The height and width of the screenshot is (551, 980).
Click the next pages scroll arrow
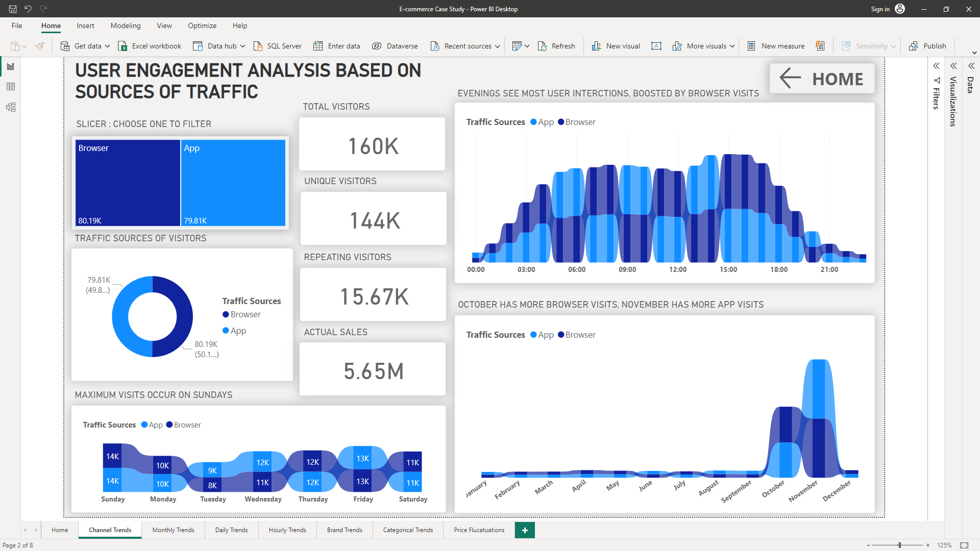36,530
